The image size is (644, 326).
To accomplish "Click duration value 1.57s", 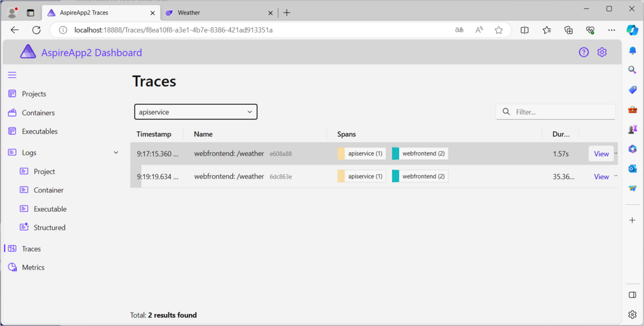I will coord(561,154).
